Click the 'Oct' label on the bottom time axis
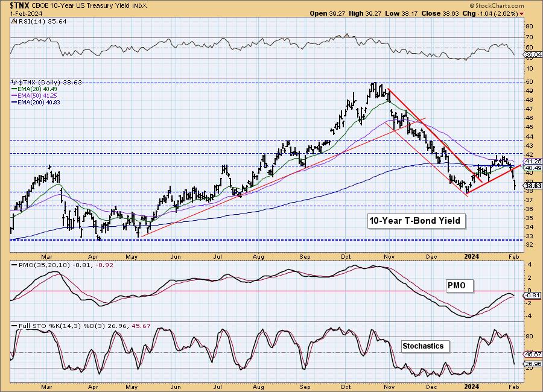543x392 pixels. click(346, 387)
